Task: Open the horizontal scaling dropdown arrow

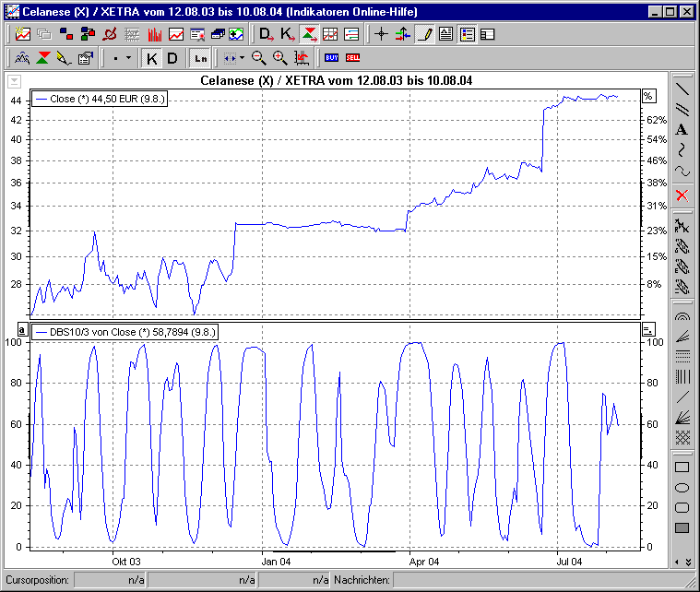Action: 242,58
